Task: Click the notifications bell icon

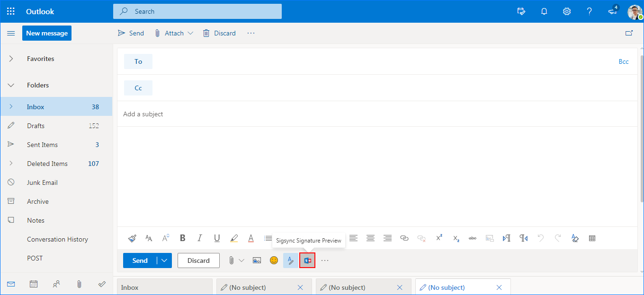Action: point(544,11)
